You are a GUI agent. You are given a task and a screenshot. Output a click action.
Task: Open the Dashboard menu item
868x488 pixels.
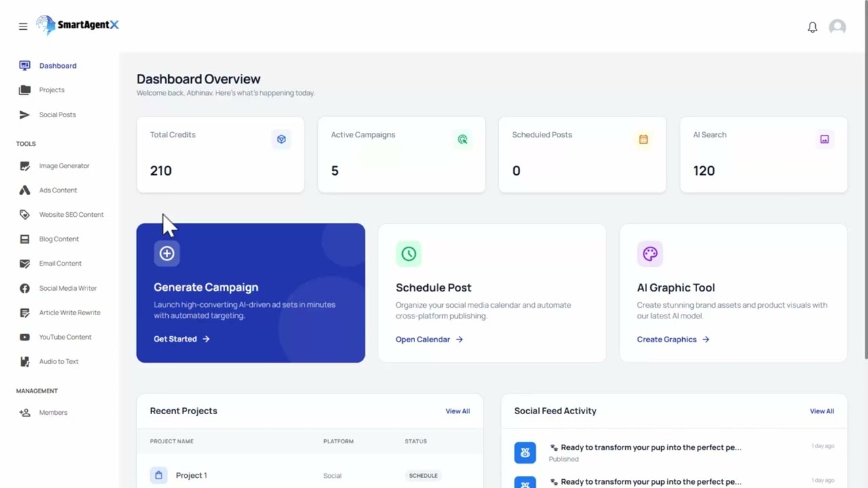click(x=58, y=66)
